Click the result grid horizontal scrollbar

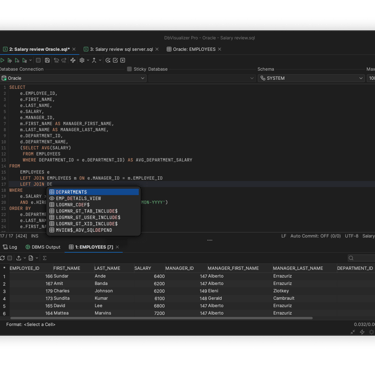coord(162,318)
